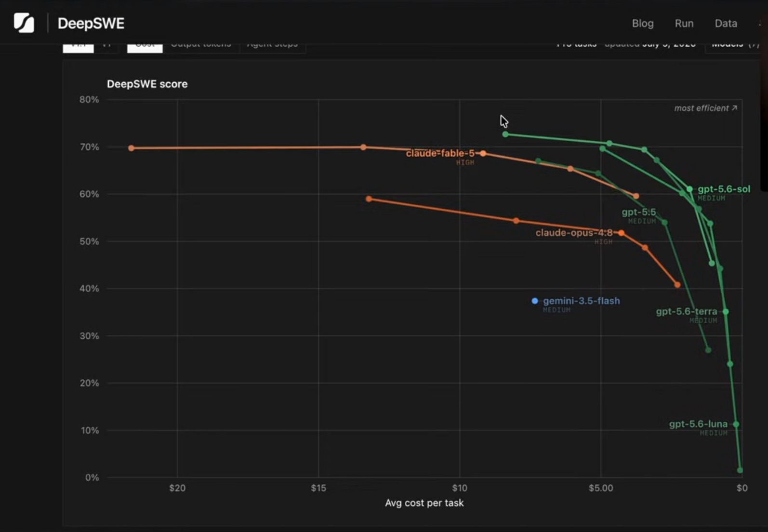Click the 70% y-axis label
The width and height of the screenshot is (768, 532).
[x=89, y=146]
